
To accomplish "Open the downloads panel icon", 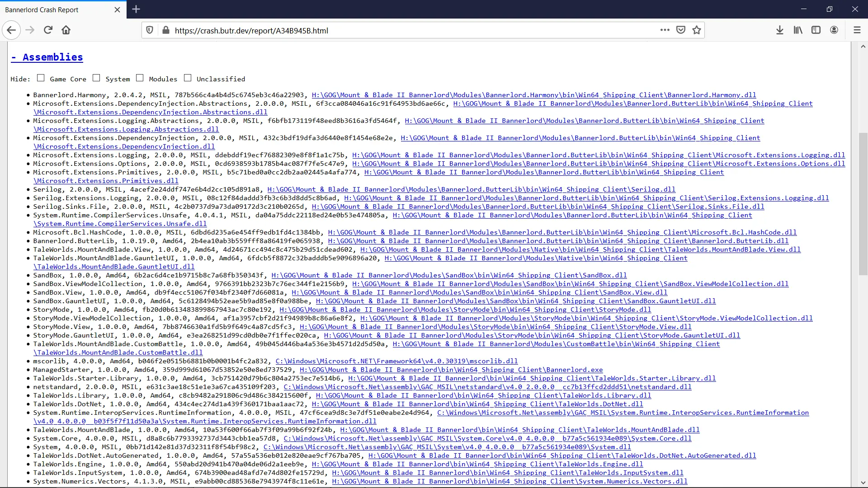I will click(x=779, y=30).
